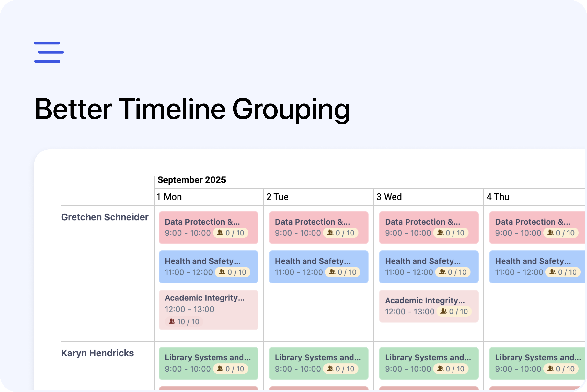This screenshot has width=587, height=392.
Task: Open Wednesday's Health and Safety 11:00 event
Action: (429, 267)
